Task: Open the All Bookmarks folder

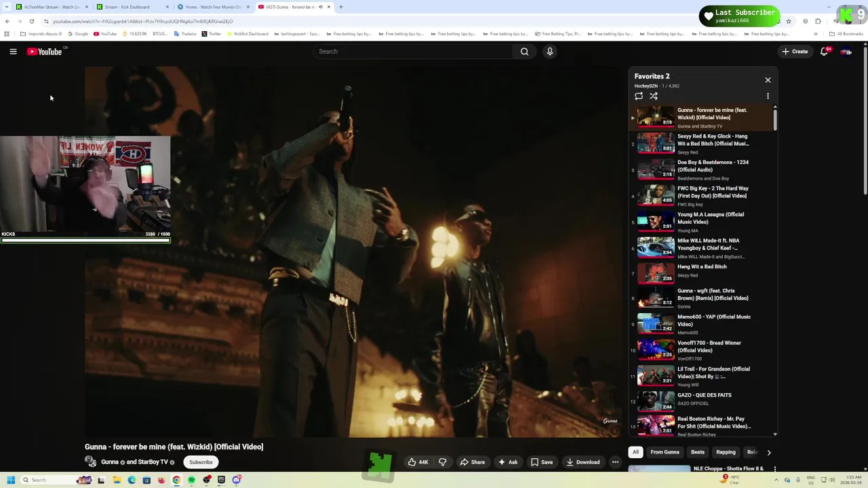Action: 846,34
